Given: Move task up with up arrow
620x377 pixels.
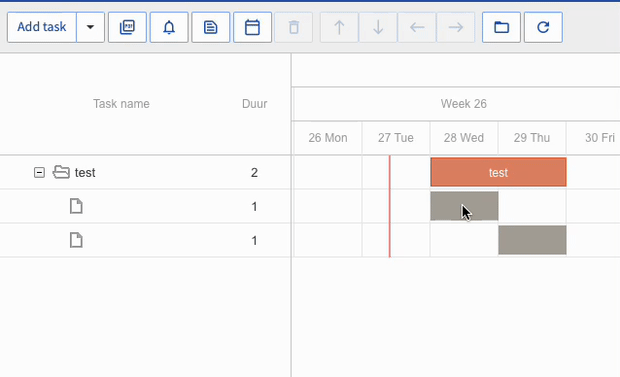Looking at the screenshot, I should (x=339, y=27).
